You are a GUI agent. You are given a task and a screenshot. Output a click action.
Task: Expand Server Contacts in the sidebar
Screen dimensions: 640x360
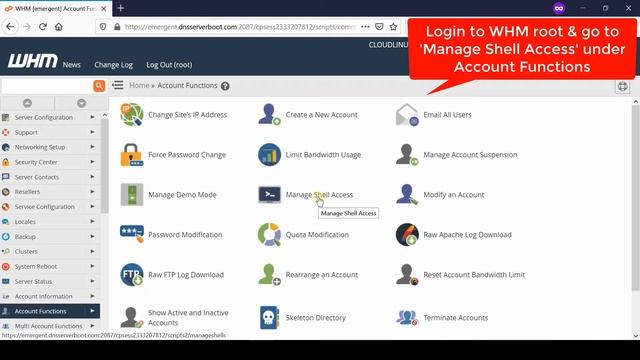(50, 177)
